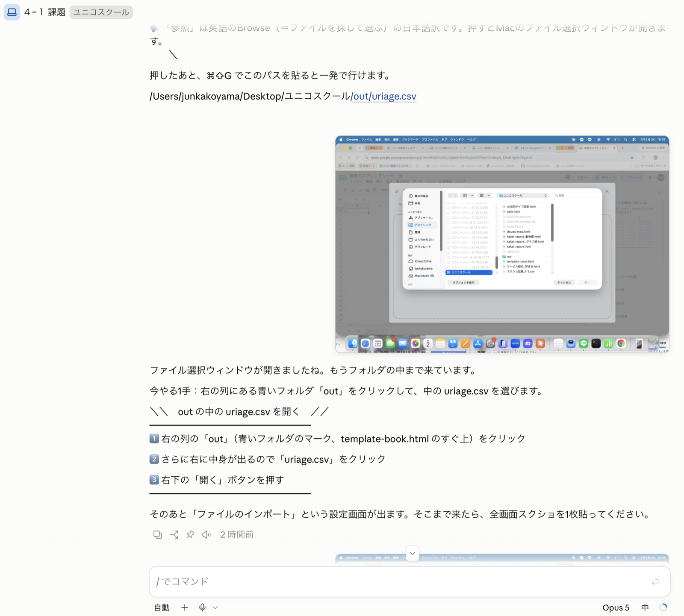
Task: Click the 2 時間前 timestamp
Action: pyautogui.click(x=237, y=534)
